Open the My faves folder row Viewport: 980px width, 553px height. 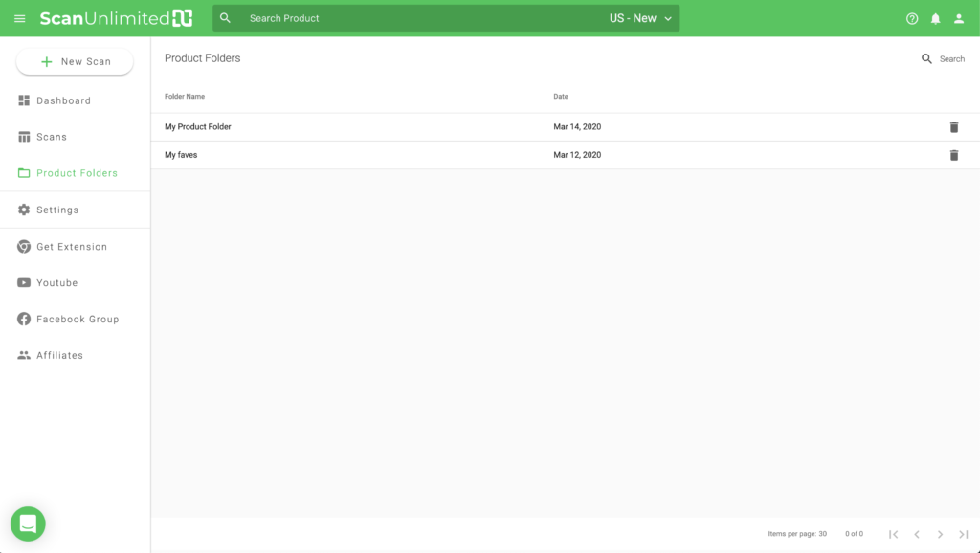[181, 155]
